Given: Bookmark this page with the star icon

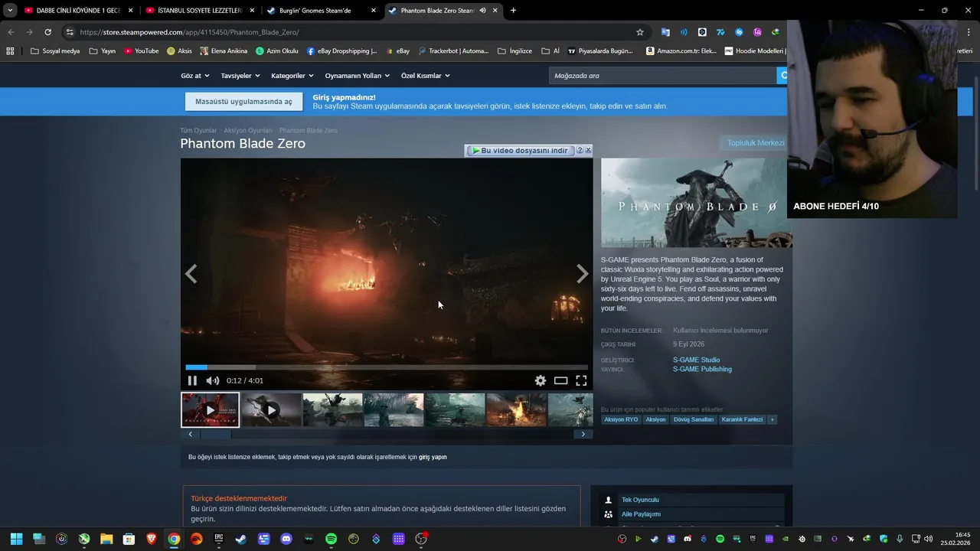Looking at the screenshot, I should pos(640,32).
